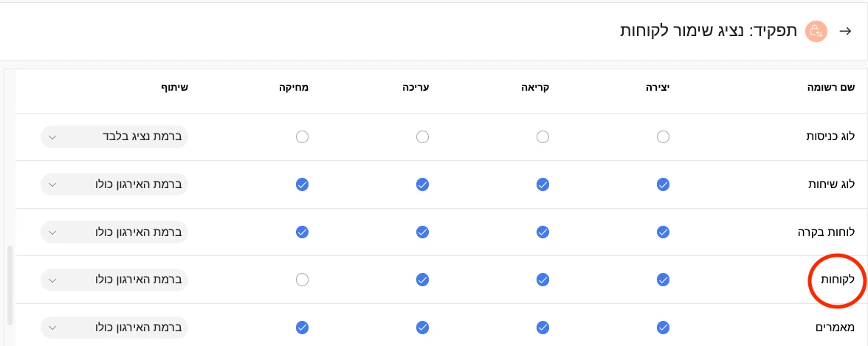Click the מאמרים record name
Viewport: 868px width, 346px height.
coord(834,327)
